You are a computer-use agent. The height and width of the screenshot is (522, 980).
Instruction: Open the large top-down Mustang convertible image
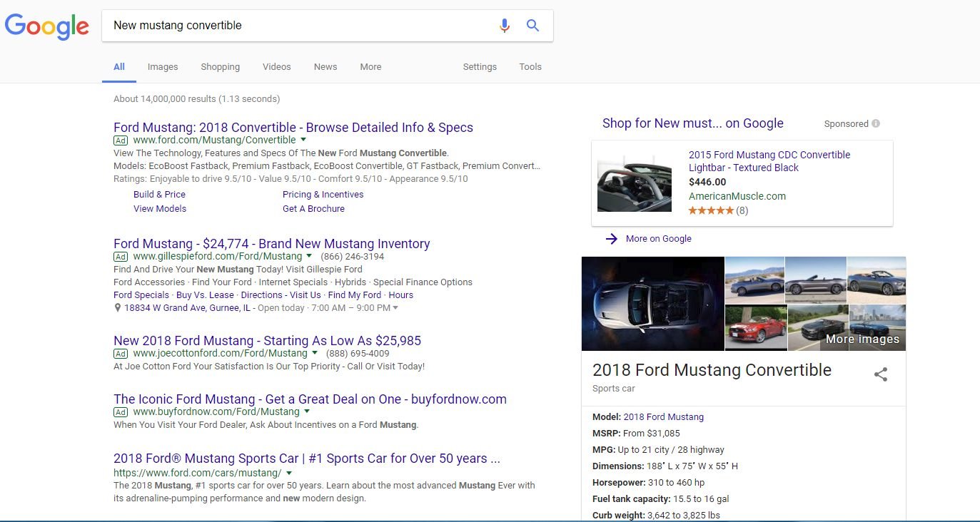pos(653,304)
